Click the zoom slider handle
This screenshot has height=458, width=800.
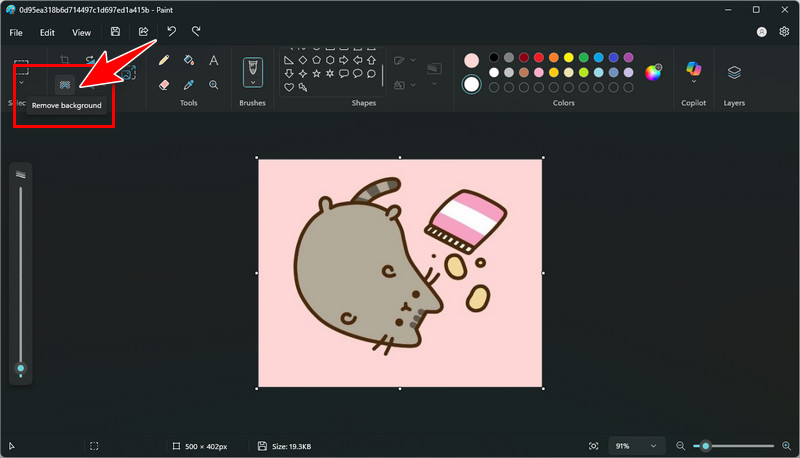point(706,446)
